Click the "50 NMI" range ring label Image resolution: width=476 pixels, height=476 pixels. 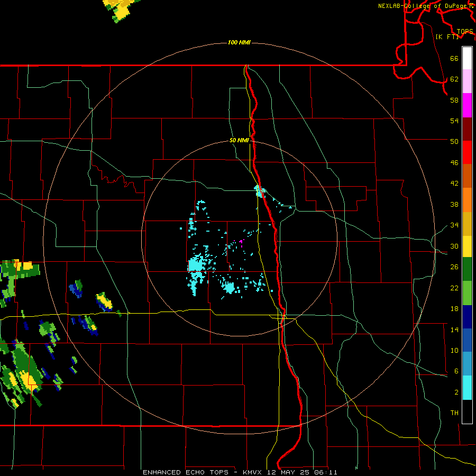[x=239, y=140]
